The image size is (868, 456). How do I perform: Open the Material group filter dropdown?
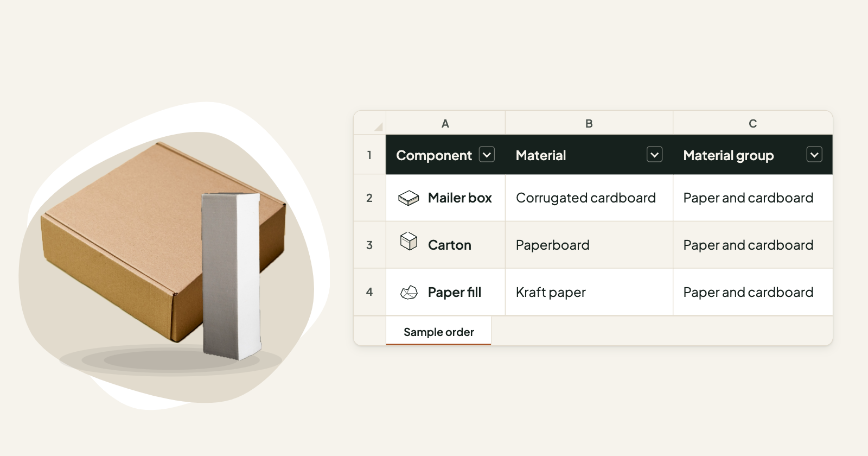coord(814,155)
